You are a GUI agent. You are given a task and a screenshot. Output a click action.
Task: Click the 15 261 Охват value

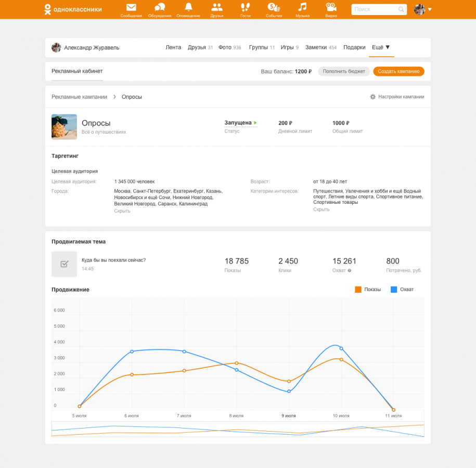pyautogui.click(x=344, y=261)
